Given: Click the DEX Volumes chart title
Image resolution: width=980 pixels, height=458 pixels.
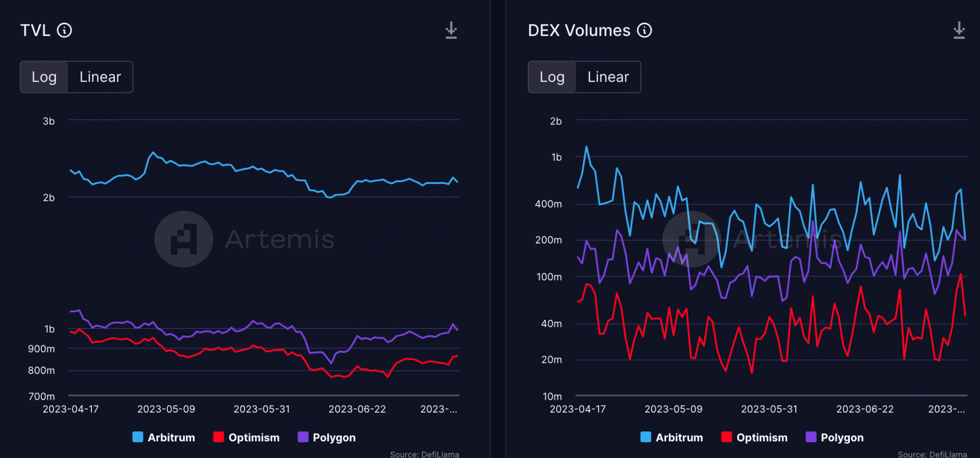Looking at the screenshot, I should pyautogui.click(x=579, y=31).
